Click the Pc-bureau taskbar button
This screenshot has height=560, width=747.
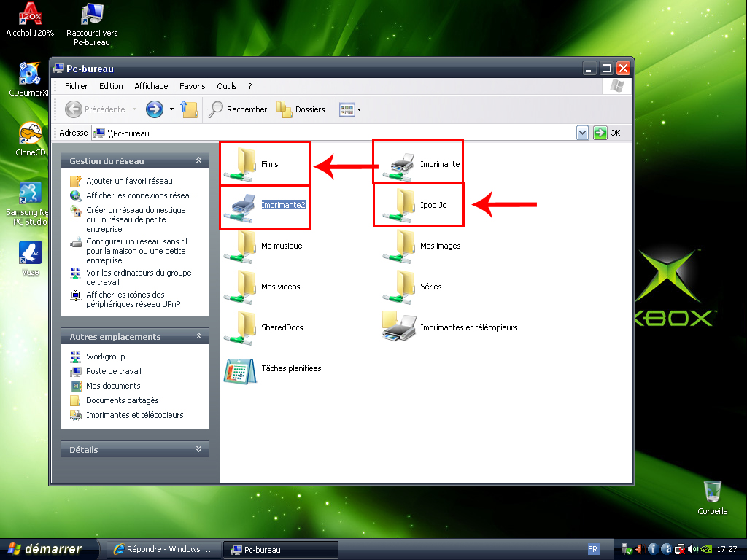coord(281,549)
